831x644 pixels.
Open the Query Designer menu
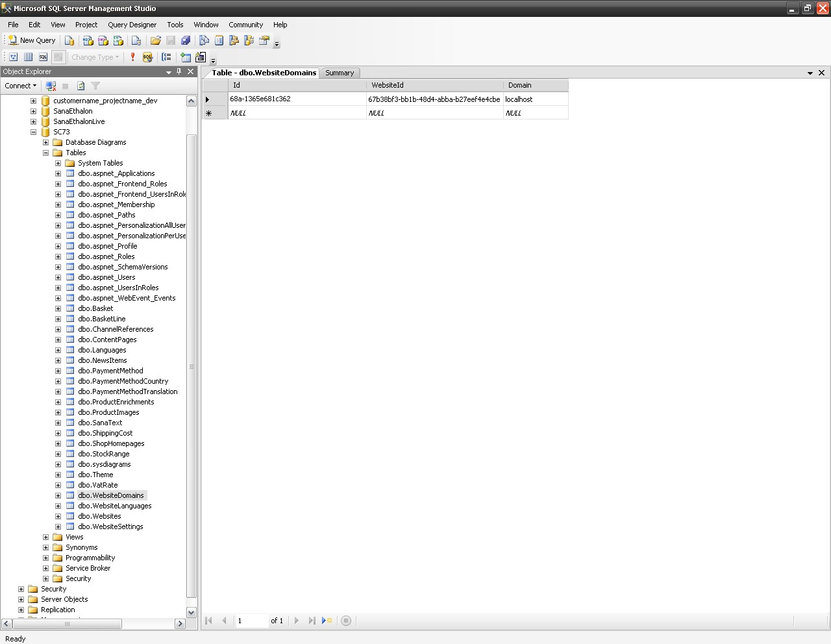click(132, 25)
